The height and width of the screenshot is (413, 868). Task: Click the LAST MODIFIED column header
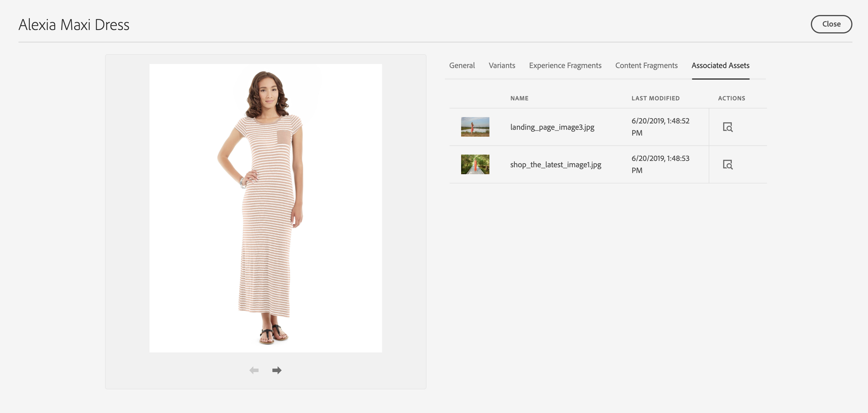[655, 98]
